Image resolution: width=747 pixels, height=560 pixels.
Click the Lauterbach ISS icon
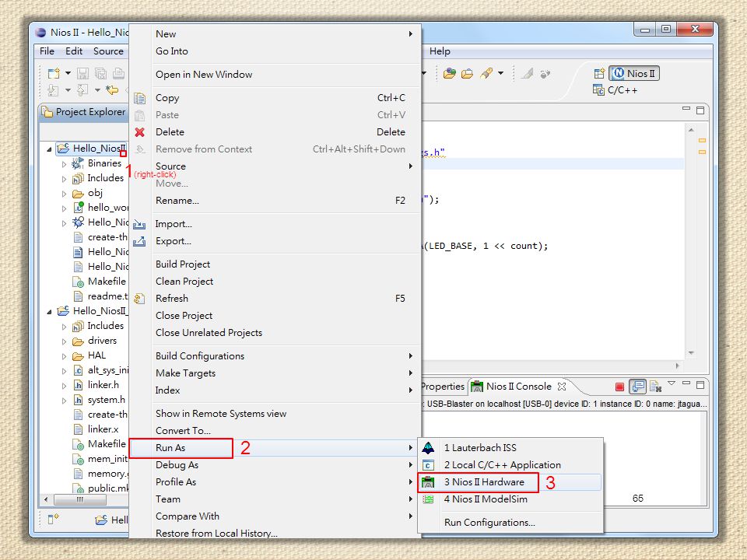click(x=428, y=448)
